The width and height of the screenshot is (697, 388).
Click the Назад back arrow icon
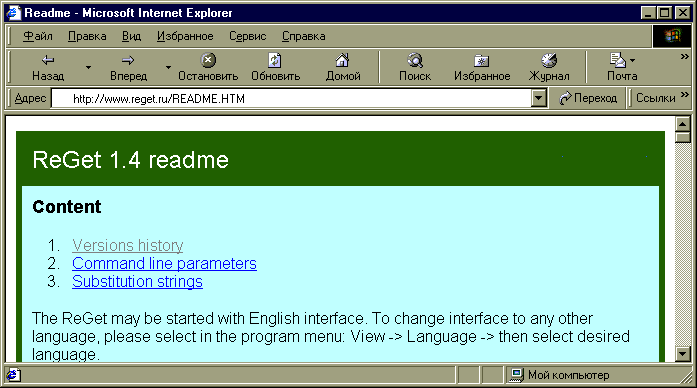(48, 60)
